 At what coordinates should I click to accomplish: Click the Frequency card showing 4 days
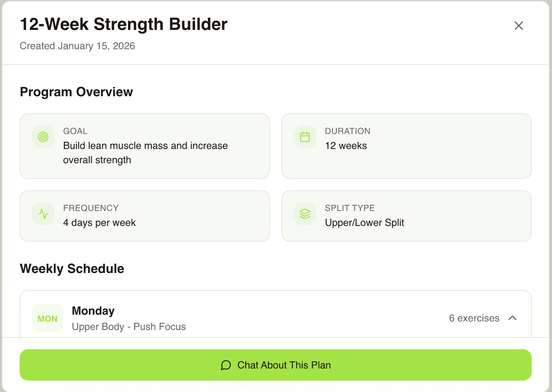point(144,216)
